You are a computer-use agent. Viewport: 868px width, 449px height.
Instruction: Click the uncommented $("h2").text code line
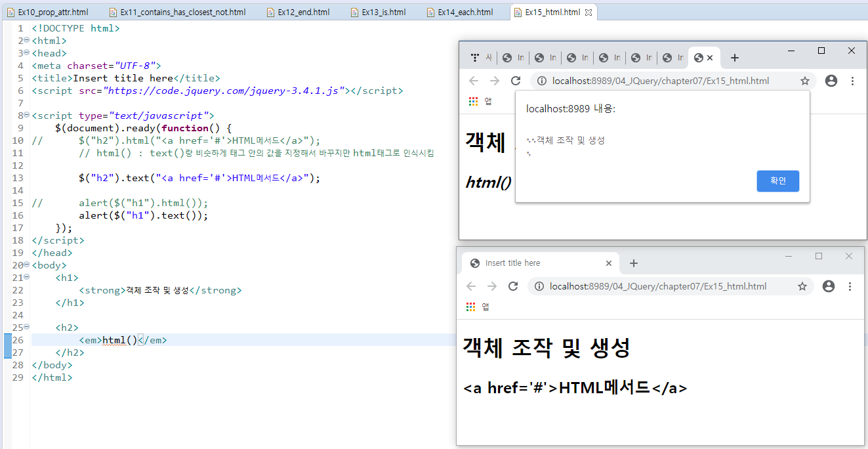pos(199,178)
